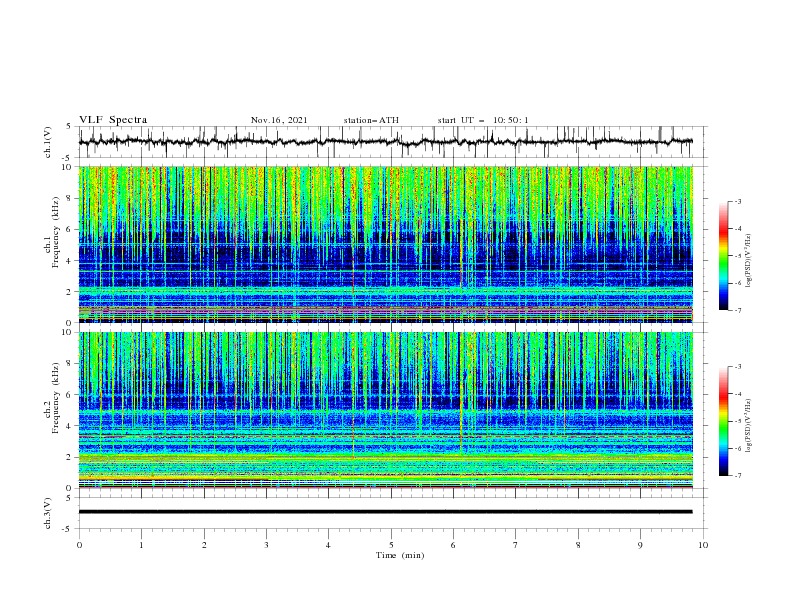Viewport: 792px width, 612px height.
Task: Click the ch.2 'Frequency (kHz)' axis label
Action: coord(56,398)
